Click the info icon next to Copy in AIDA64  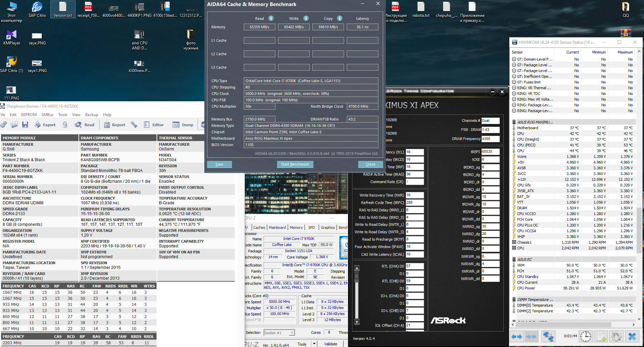click(340, 18)
